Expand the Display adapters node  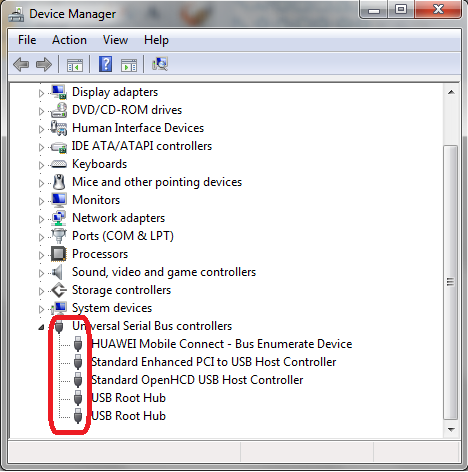[41, 93]
